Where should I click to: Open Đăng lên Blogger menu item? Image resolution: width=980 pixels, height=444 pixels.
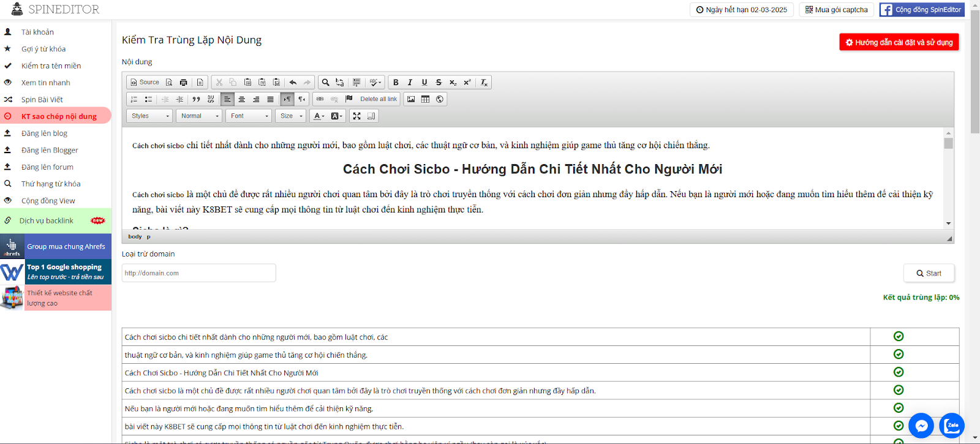click(50, 150)
